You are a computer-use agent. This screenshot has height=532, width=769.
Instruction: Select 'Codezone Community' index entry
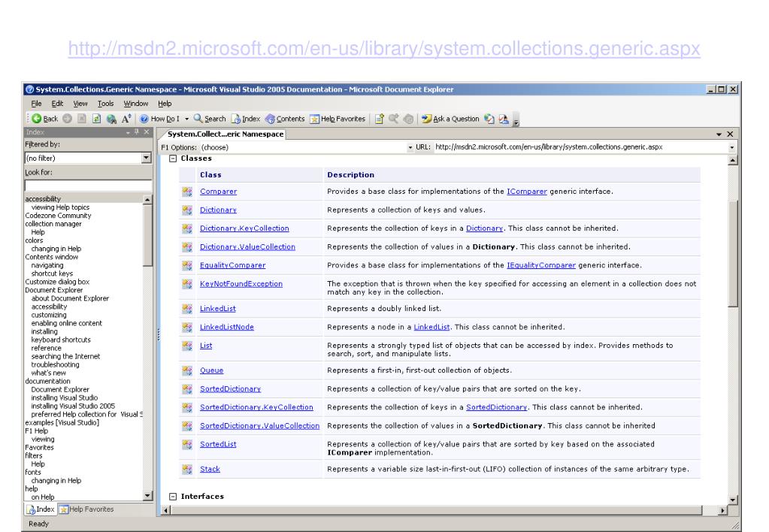click(58, 216)
